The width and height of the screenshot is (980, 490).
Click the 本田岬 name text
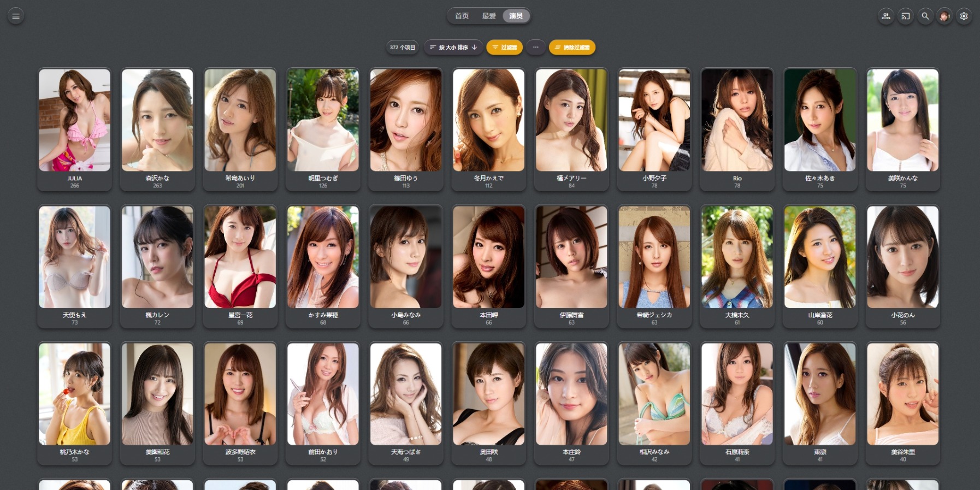tap(489, 315)
